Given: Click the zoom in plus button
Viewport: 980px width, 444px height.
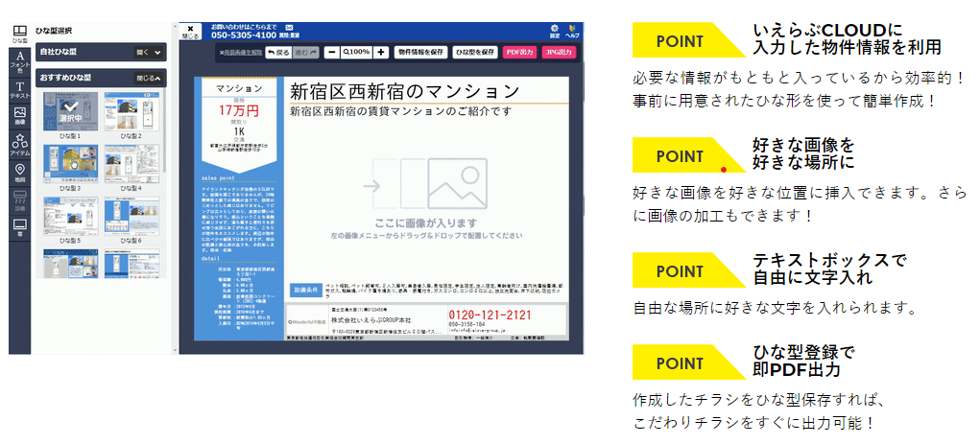Looking at the screenshot, I should coord(381,52).
